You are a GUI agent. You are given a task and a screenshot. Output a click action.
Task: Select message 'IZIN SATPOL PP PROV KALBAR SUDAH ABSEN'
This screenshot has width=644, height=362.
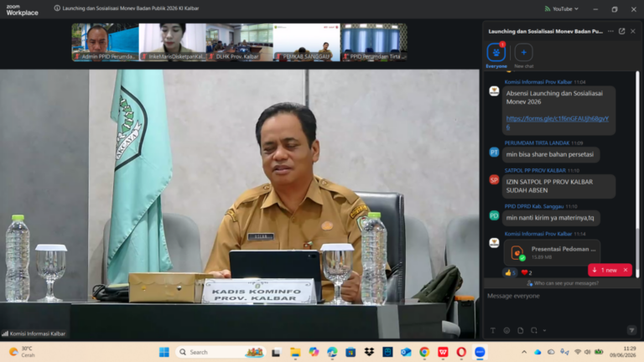point(558,186)
